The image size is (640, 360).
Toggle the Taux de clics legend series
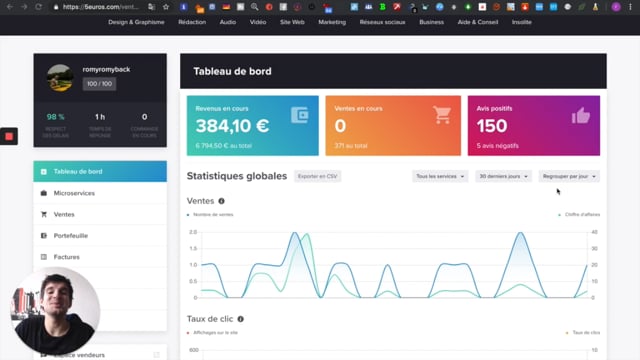coord(583,332)
